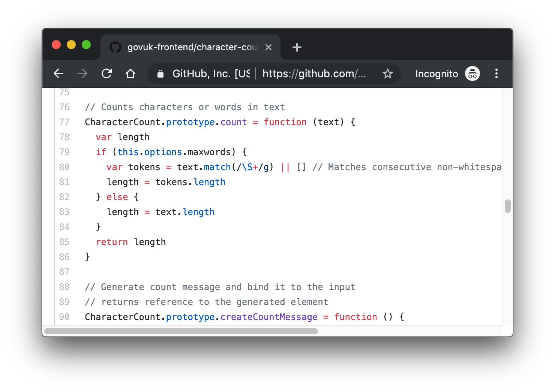Click 'createCountMessage' on line 90
Screen dimensions: 555x392
click(x=269, y=317)
